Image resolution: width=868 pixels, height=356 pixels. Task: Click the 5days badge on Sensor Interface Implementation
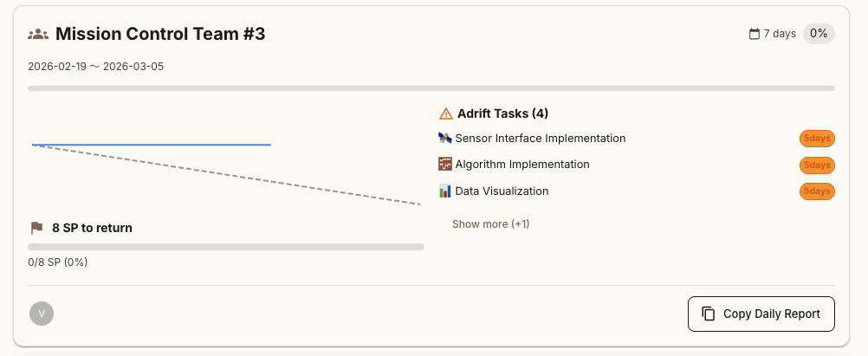click(816, 139)
